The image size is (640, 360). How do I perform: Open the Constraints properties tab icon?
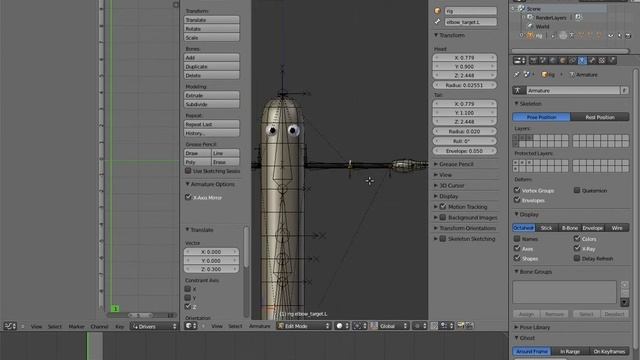[x=573, y=61]
